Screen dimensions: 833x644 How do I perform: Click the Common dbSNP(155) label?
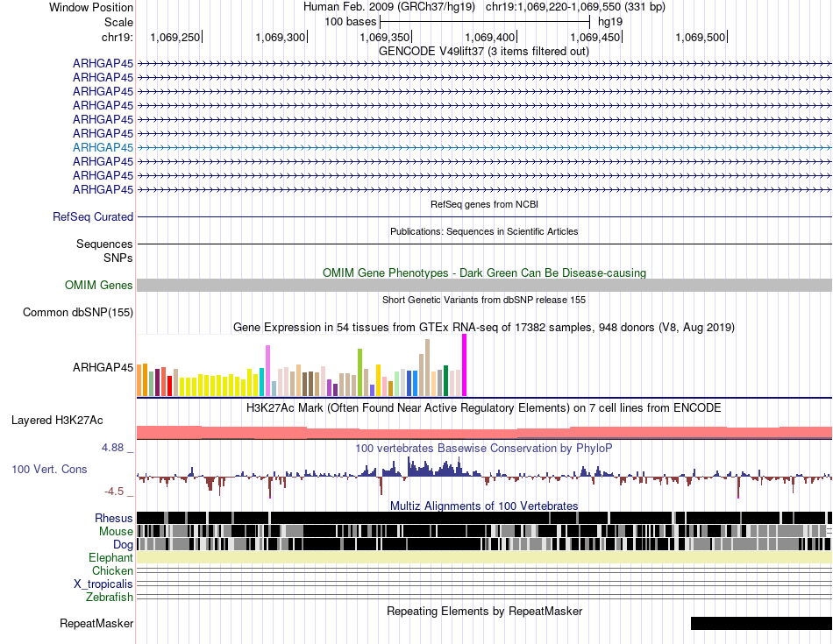pos(78,312)
